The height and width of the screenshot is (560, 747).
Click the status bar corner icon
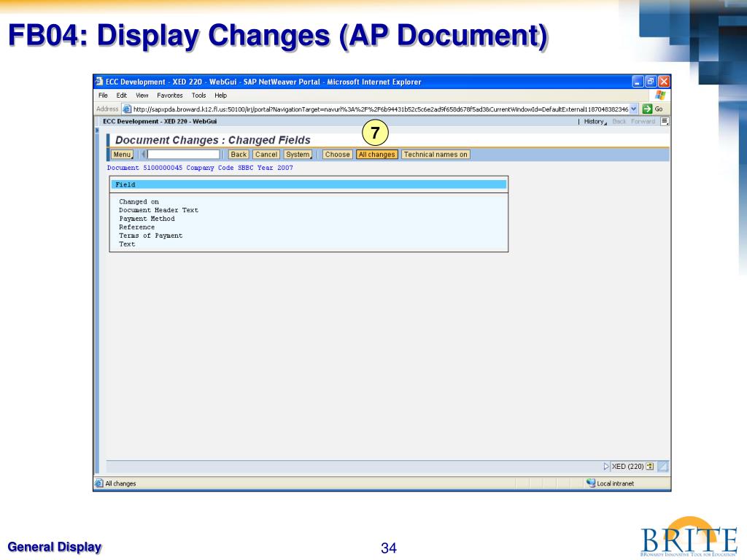pyautogui.click(x=662, y=466)
